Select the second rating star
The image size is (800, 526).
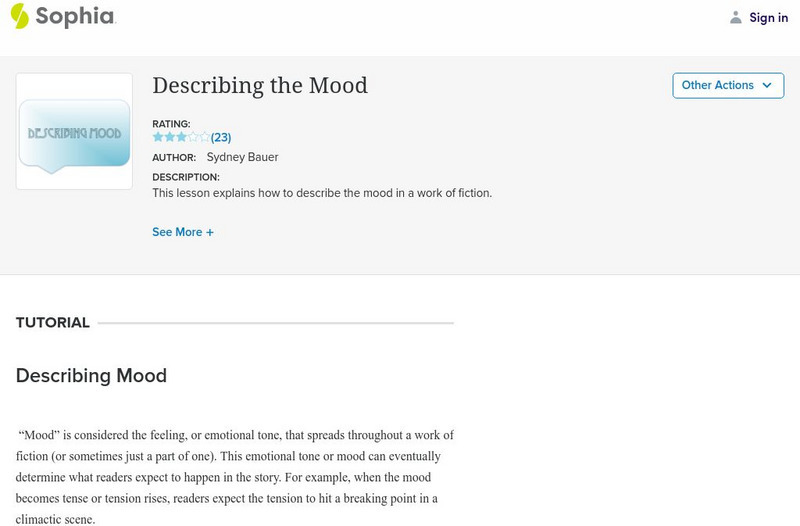[169, 137]
